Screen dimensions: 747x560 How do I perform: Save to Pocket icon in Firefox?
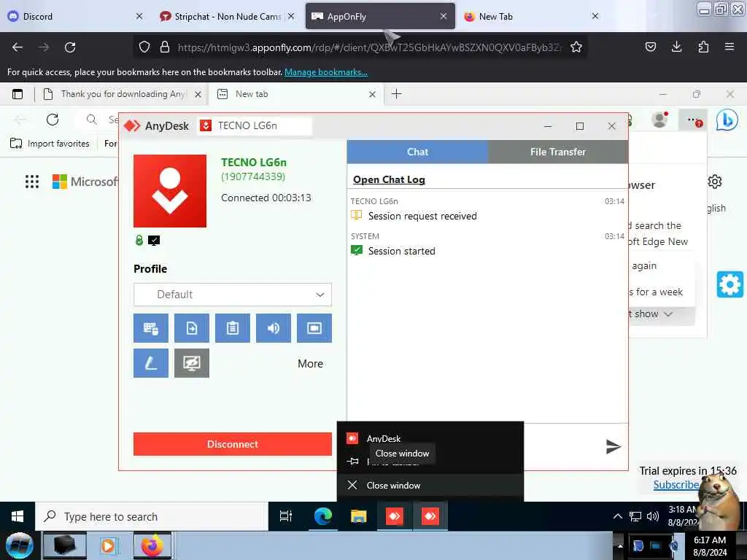[650, 47]
